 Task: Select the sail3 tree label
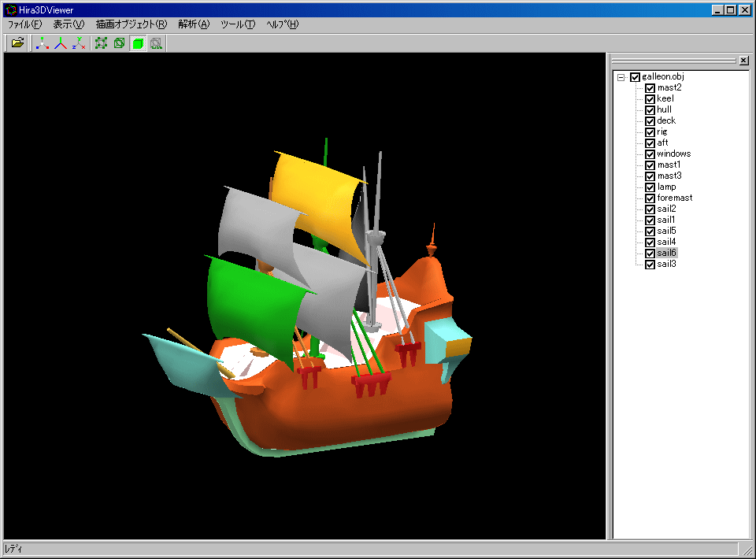click(x=666, y=264)
